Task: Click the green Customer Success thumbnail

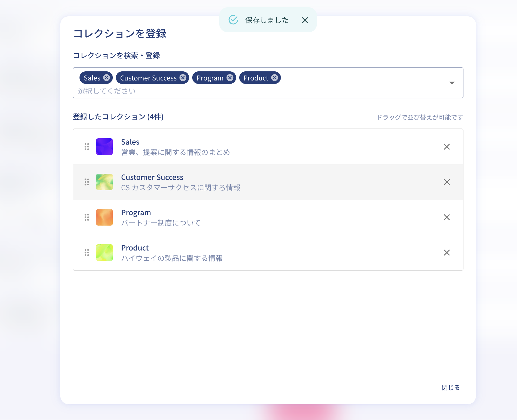Action: (x=104, y=182)
